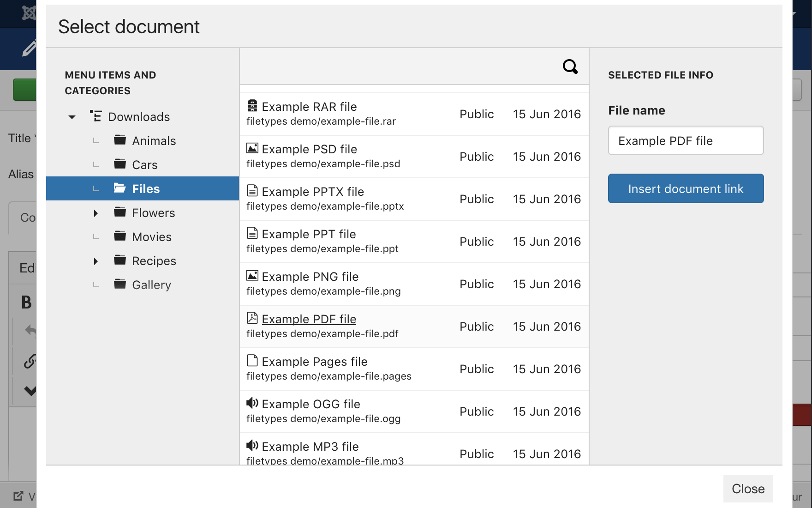
Task: Click the audio icon beside Example OGG file
Action: point(252,403)
